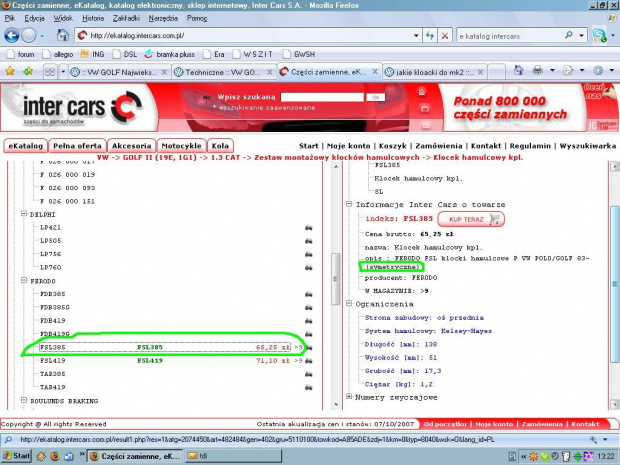Click the right details pane scrollbar thumb
Viewport: 620px width, 465px height.
tap(614, 284)
